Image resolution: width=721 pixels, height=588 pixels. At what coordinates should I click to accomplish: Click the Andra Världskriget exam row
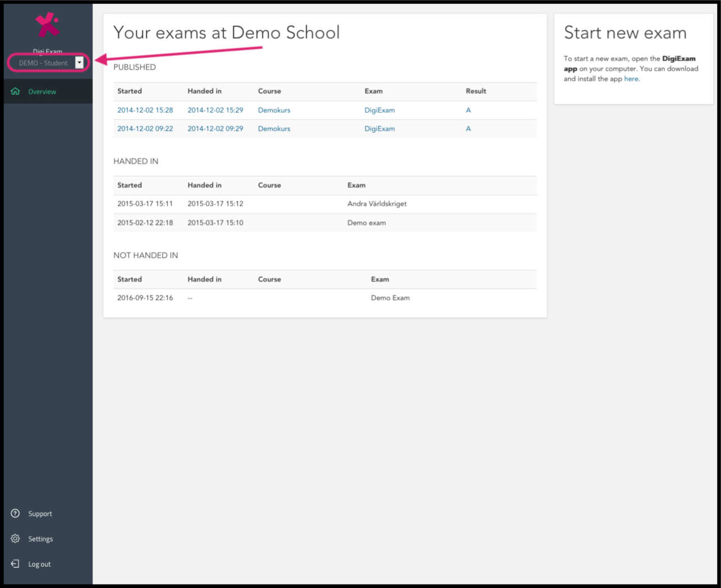click(x=325, y=204)
